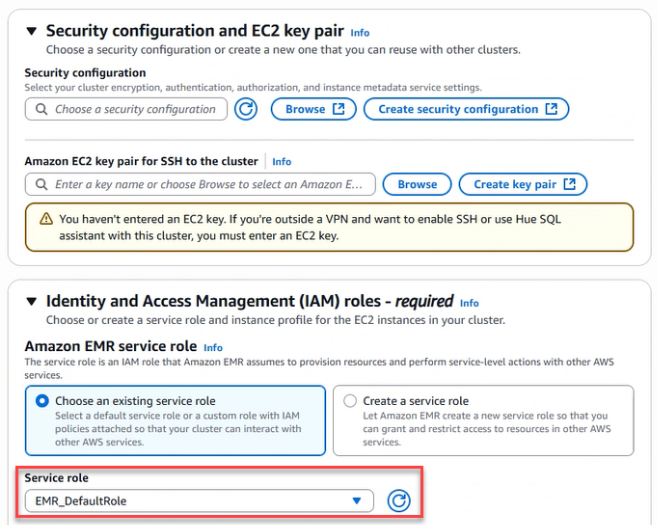Collapse Identity and Access Management roles section
This screenshot has width=657, height=525.
pos(31,301)
